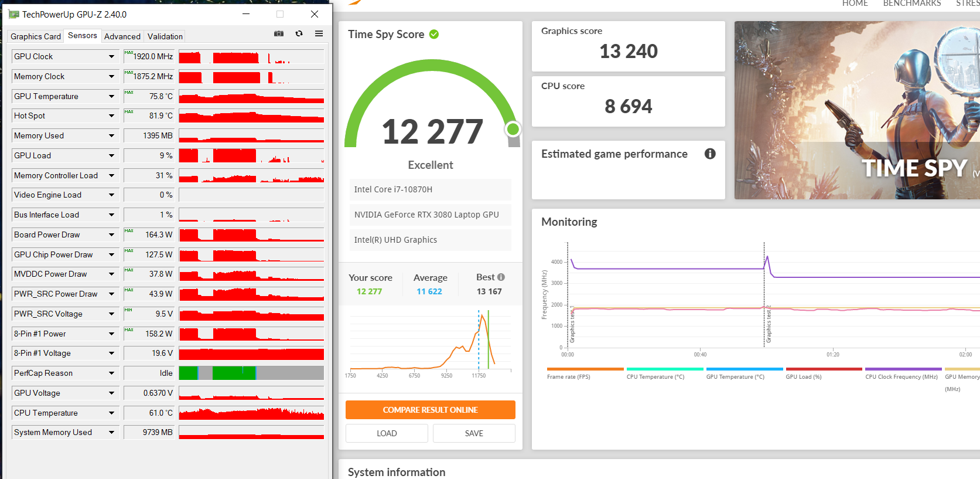This screenshot has height=479, width=980.
Task: Click the Graphics score 13 240 value
Action: tap(629, 52)
